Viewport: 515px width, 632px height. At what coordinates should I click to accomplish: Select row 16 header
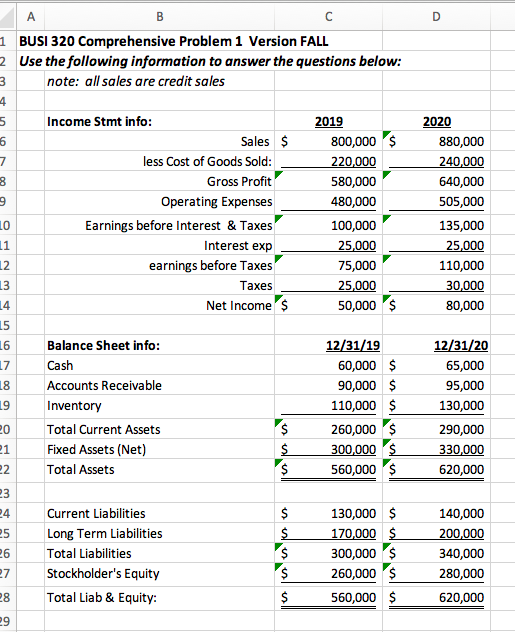(x=6, y=345)
